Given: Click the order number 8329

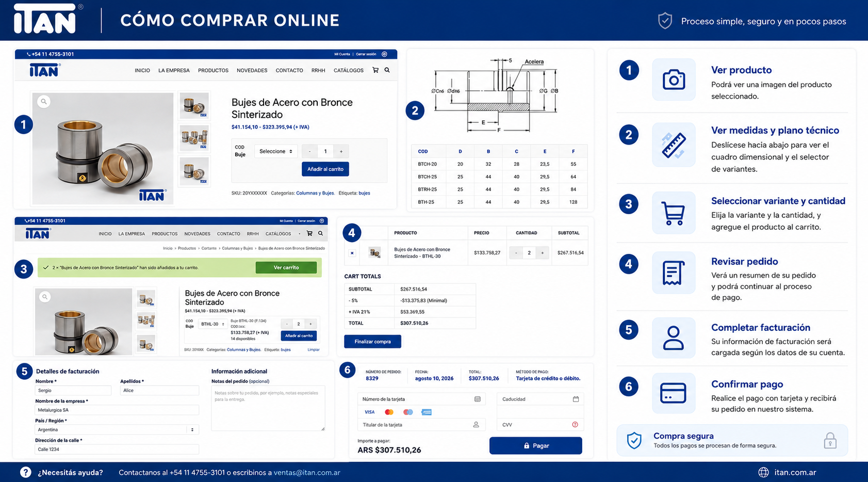Looking at the screenshot, I should (372, 378).
